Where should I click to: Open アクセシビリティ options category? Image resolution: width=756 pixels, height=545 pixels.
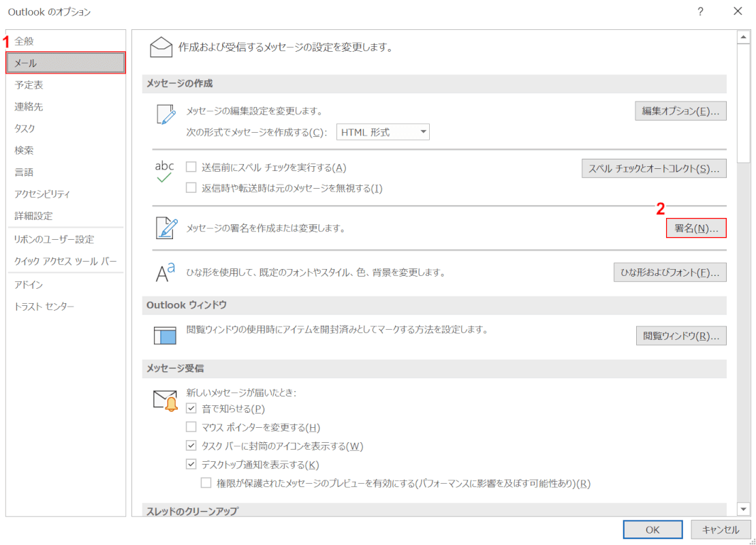click(x=65, y=194)
